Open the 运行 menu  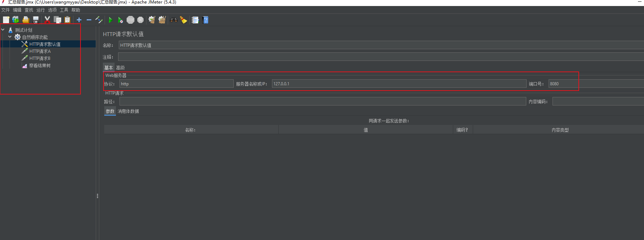[40, 10]
